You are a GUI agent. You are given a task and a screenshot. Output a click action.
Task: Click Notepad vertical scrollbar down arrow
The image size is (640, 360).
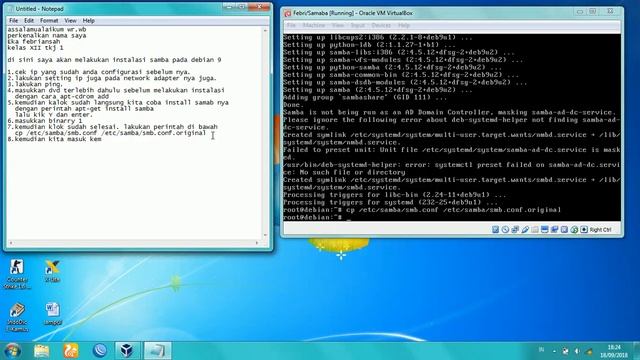(x=265, y=236)
